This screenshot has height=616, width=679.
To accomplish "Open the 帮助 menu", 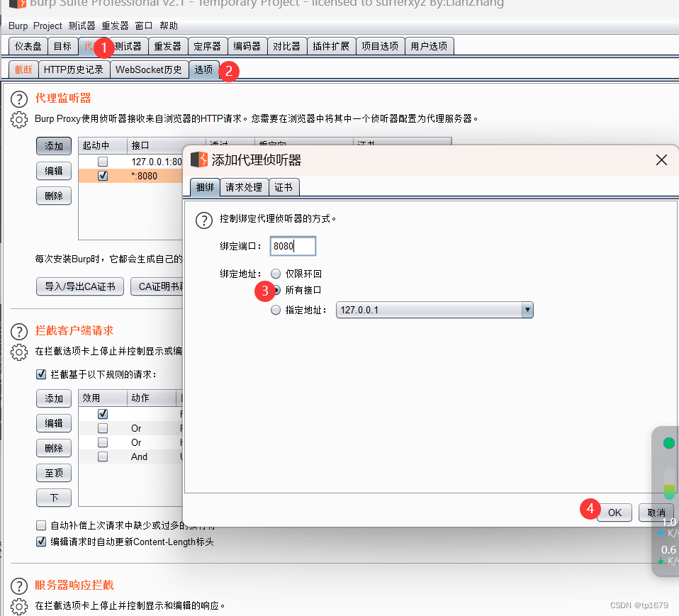I will click(x=169, y=26).
